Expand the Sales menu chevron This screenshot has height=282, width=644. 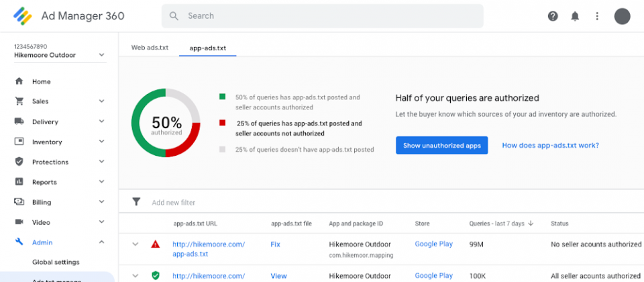tap(101, 101)
